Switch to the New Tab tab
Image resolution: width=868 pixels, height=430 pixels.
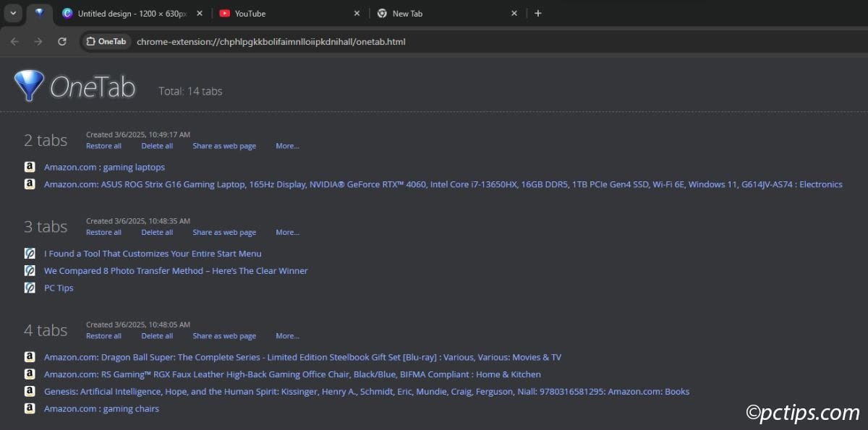pyautogui.click(x=407, y=13)
